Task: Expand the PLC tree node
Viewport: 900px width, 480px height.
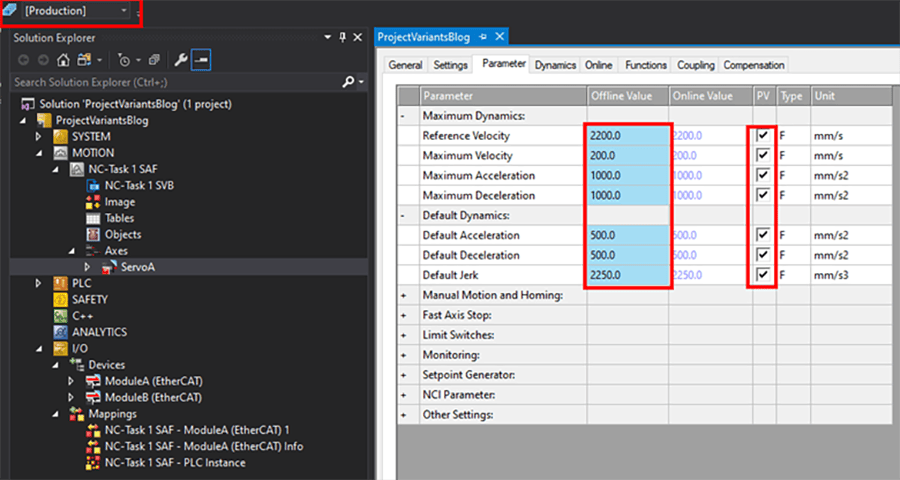Action: 38,283
